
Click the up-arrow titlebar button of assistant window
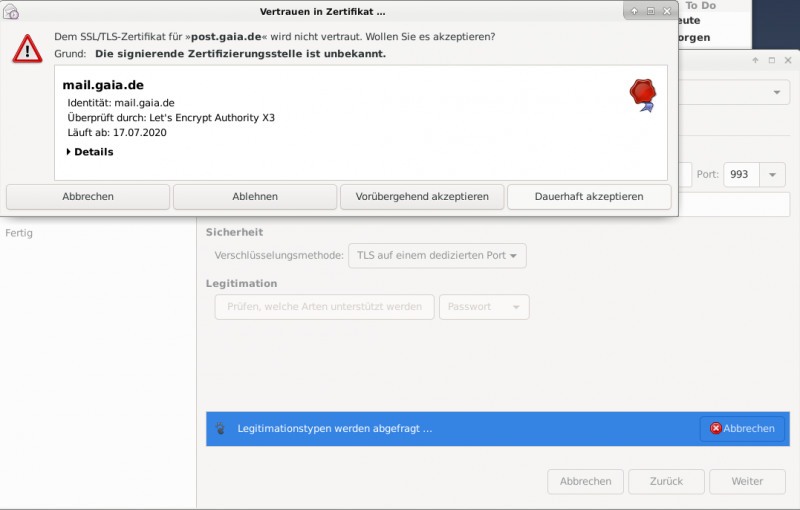(755, 60)
